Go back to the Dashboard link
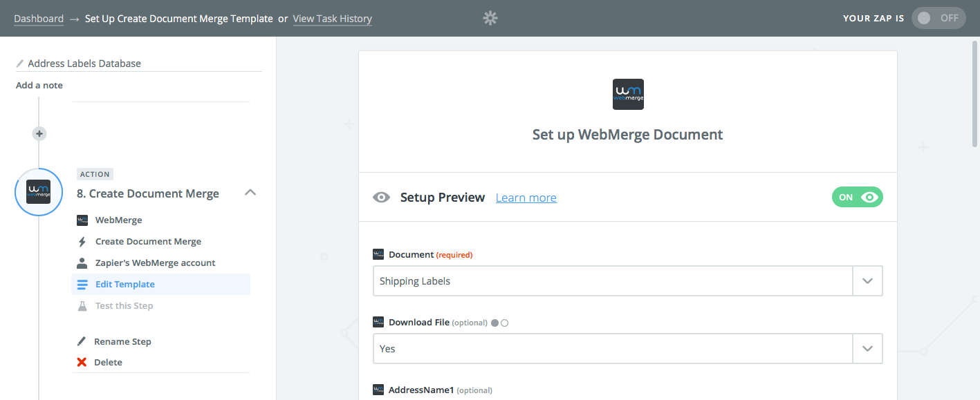 pyautogui.click(x=39, y=19)
